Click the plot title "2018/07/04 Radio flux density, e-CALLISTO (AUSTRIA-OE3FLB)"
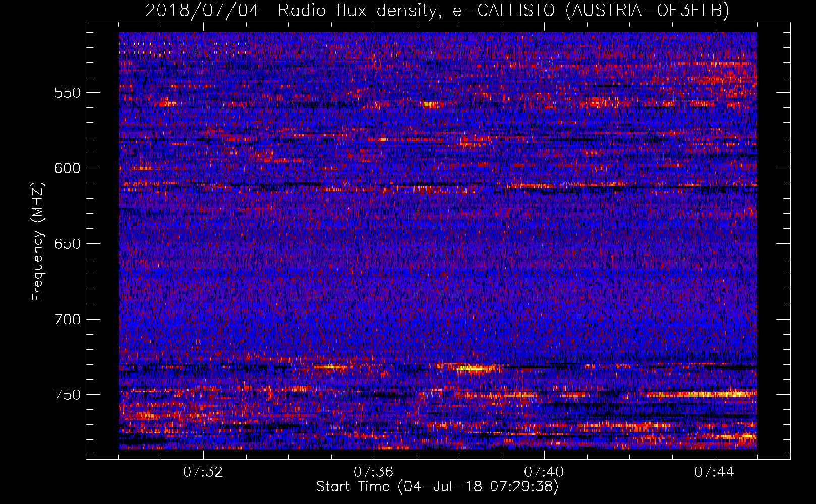Viewport: 816px width, 504px height. [x=437, y=10]
